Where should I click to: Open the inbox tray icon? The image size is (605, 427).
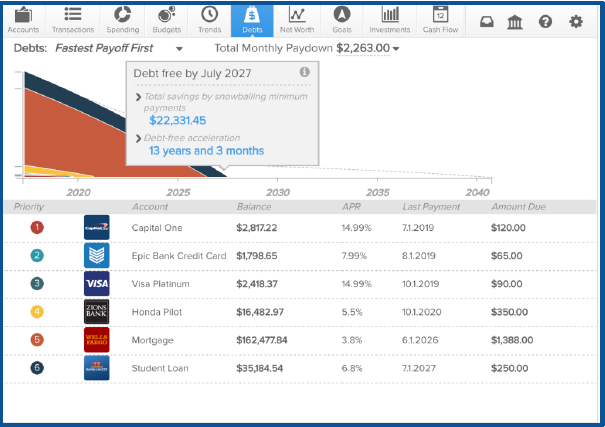[487, 22]
